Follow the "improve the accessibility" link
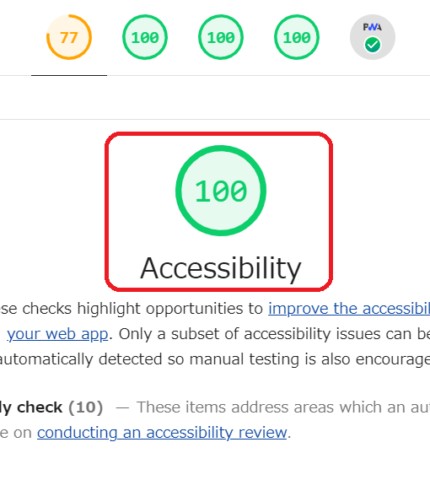430x480 pixels. [349, 309]
